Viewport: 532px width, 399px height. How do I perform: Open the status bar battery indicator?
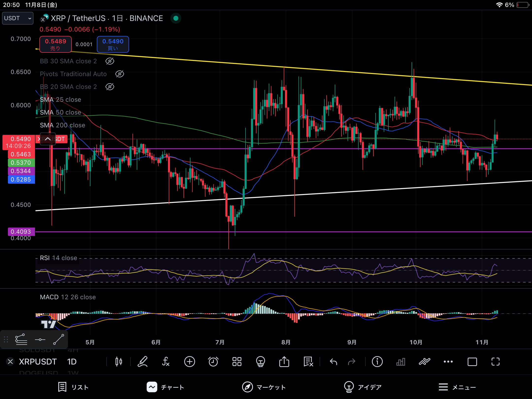click(x=523, y=5)
